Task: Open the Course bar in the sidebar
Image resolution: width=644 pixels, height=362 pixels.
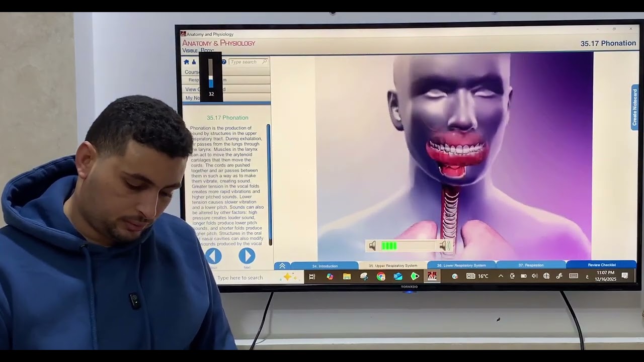Action: pyautogui.click(x=226, y=72)
